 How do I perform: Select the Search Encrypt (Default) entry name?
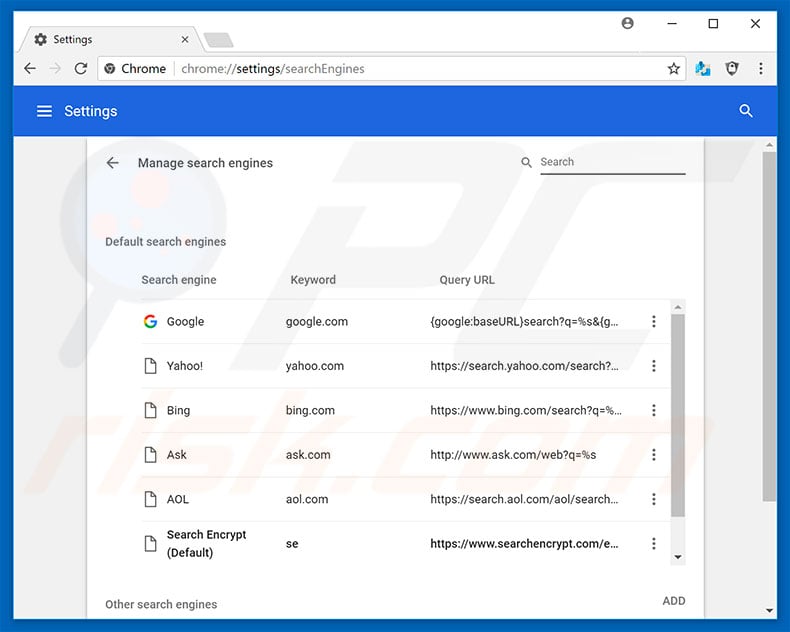207,543
